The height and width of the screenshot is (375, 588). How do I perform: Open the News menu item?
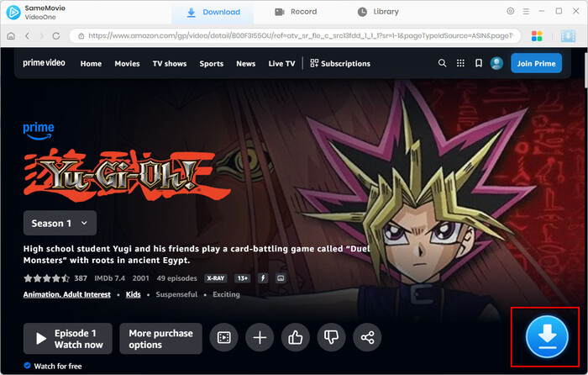pos(245,63)
